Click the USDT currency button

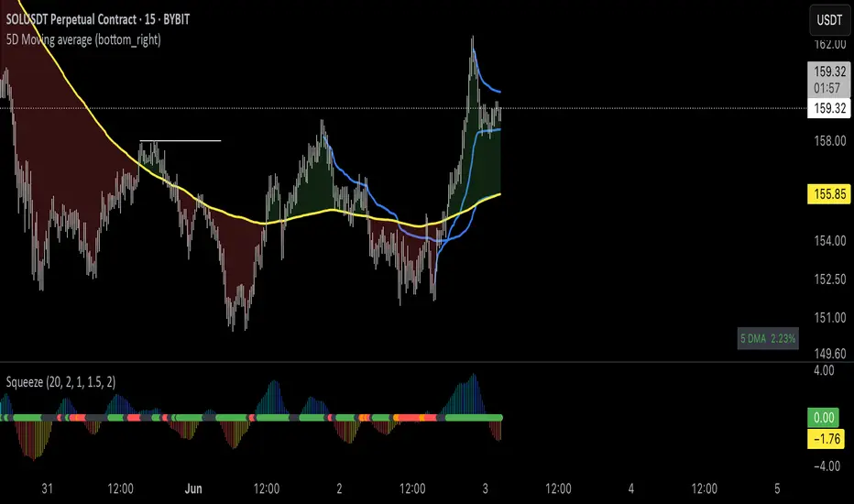pos(829,20)
